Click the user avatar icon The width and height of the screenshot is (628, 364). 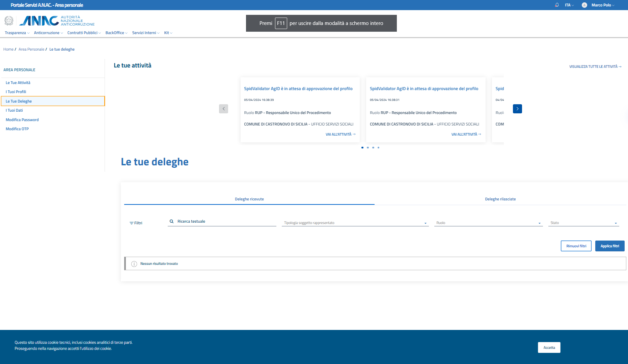(584, 5)
